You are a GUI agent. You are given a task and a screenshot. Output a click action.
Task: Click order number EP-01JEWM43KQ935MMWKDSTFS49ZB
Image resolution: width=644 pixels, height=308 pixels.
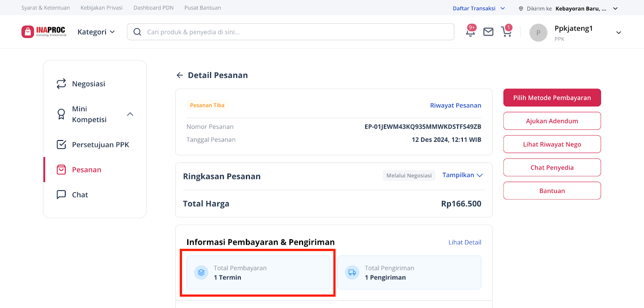point(423,127)
